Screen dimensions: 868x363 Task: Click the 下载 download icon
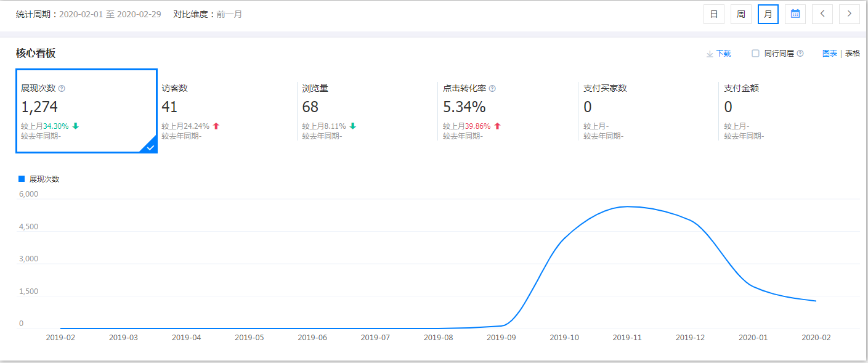click(710, 54)
